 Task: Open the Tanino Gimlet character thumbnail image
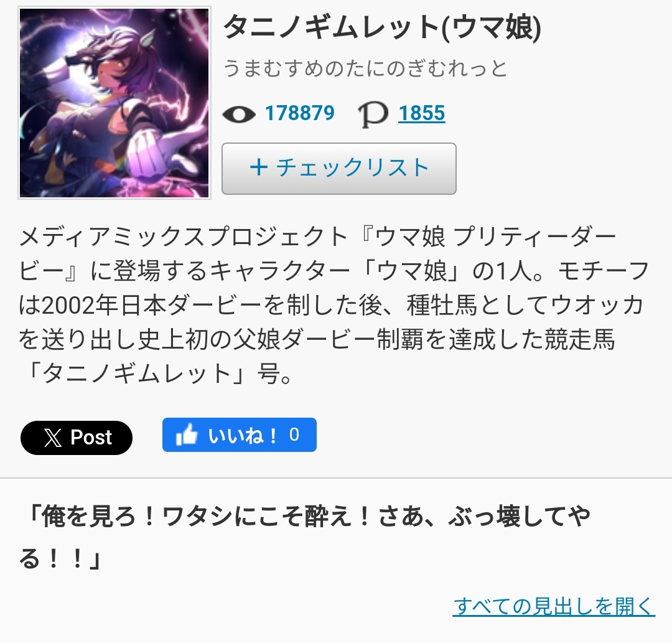coord(114,103)
